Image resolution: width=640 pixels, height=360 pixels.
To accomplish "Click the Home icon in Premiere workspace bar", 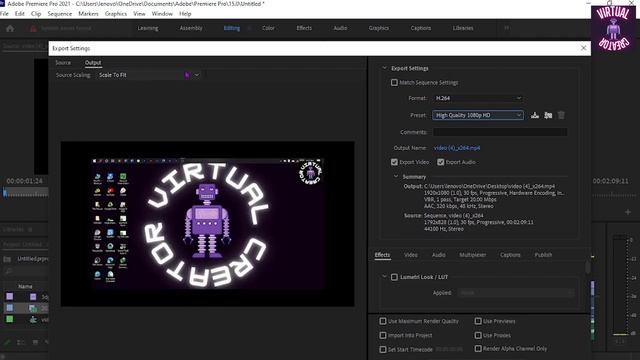I will coord(10,28).
